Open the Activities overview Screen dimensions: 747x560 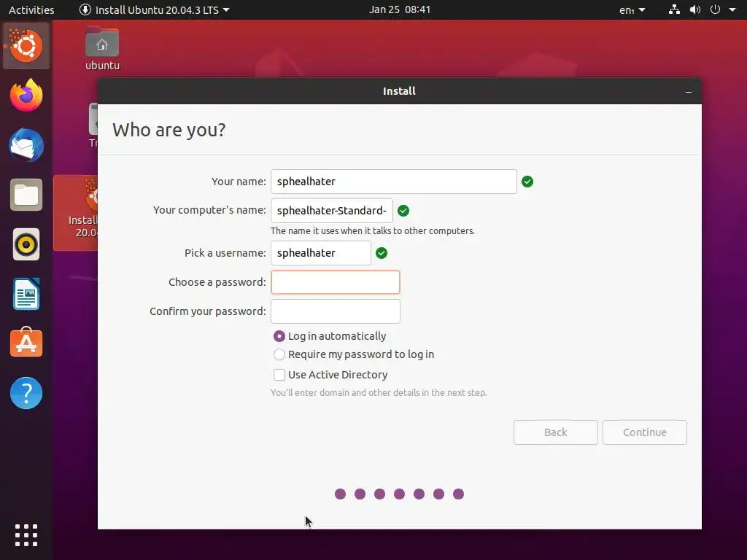point(31,9)
